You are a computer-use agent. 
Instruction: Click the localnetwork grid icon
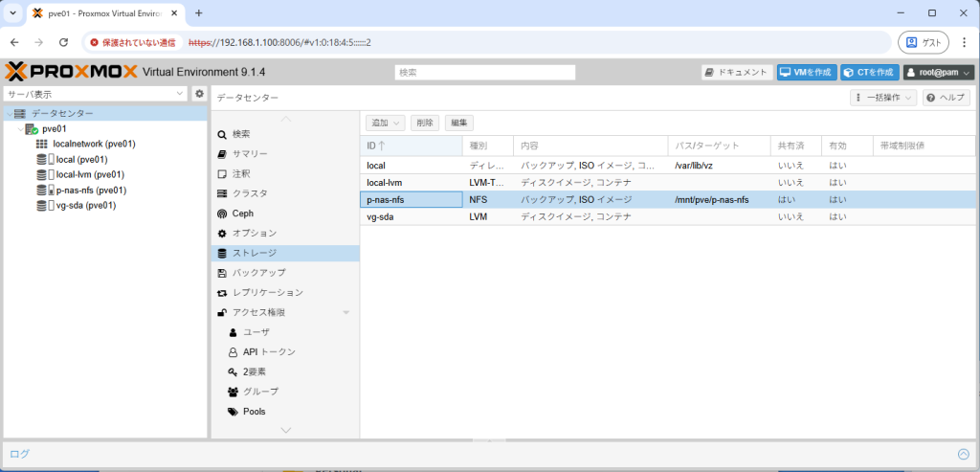(x=42, y=144)
